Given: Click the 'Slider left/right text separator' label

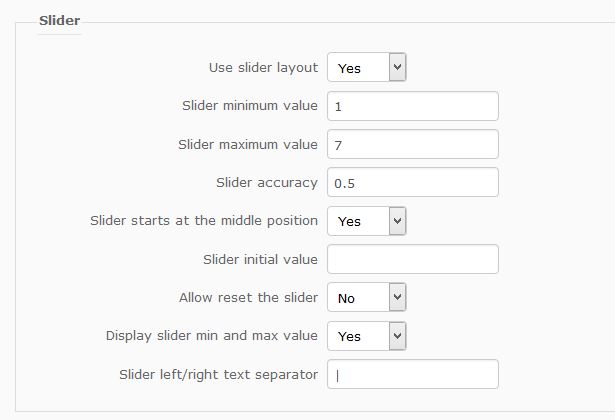Looking at the screenshot, I should tap(218, 374).
